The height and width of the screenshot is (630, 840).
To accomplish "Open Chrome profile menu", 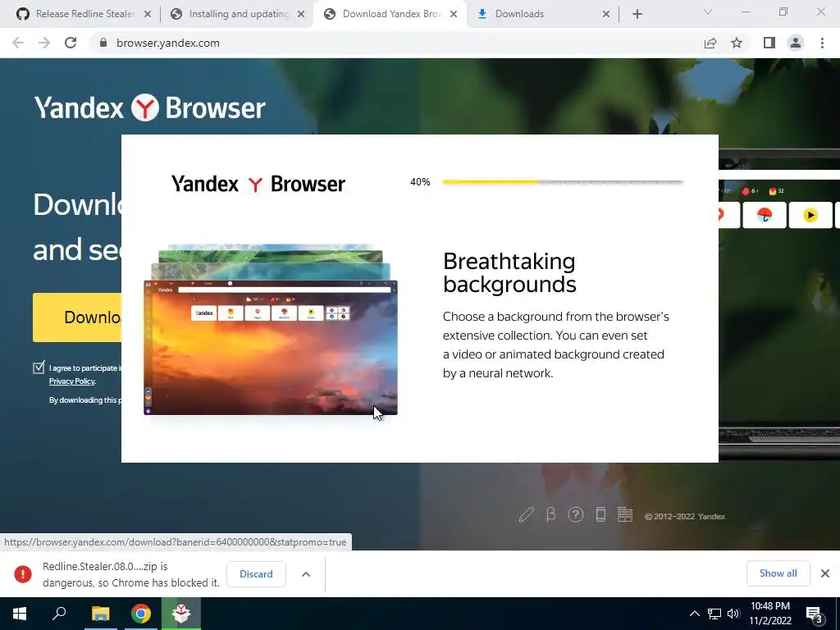I will (796, 43).
